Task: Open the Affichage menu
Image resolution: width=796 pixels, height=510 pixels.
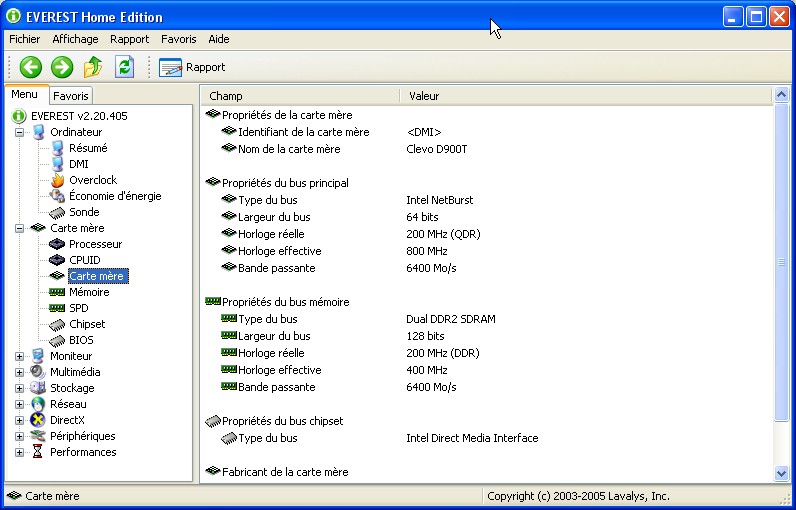Action: 75,39
